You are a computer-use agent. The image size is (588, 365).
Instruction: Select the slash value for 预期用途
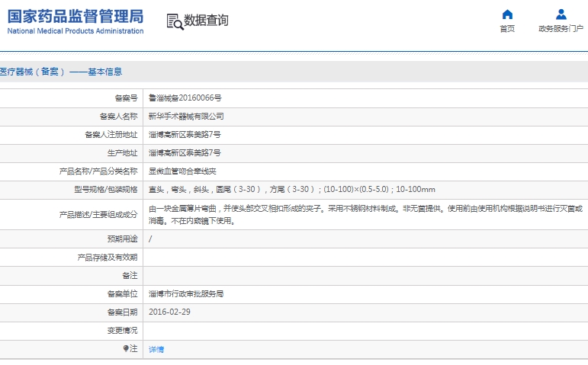click(150, 239)
